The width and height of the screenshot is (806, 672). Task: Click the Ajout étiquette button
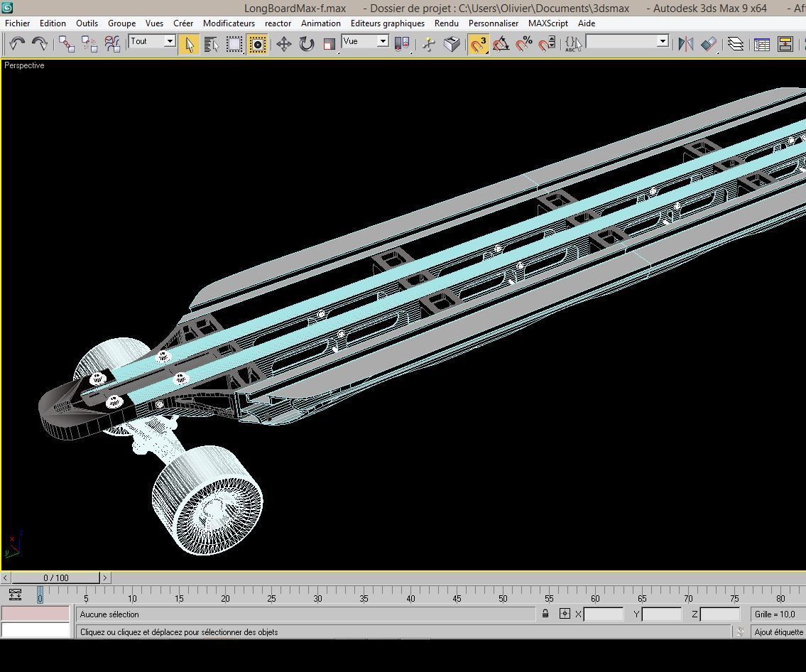[778, 632]
